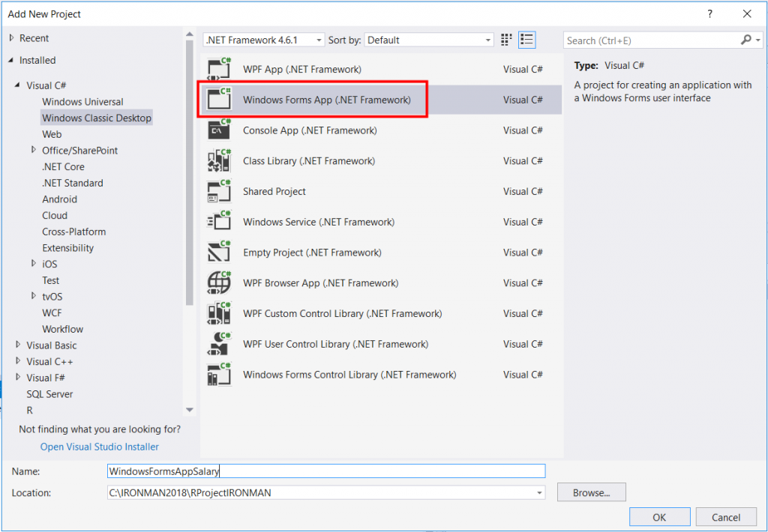
Task: Select the SQL Server category
Action: point(49,394)
